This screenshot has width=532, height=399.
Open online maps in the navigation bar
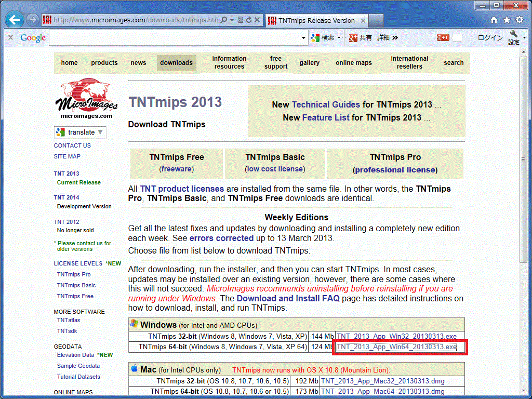(x=354, y=63)
